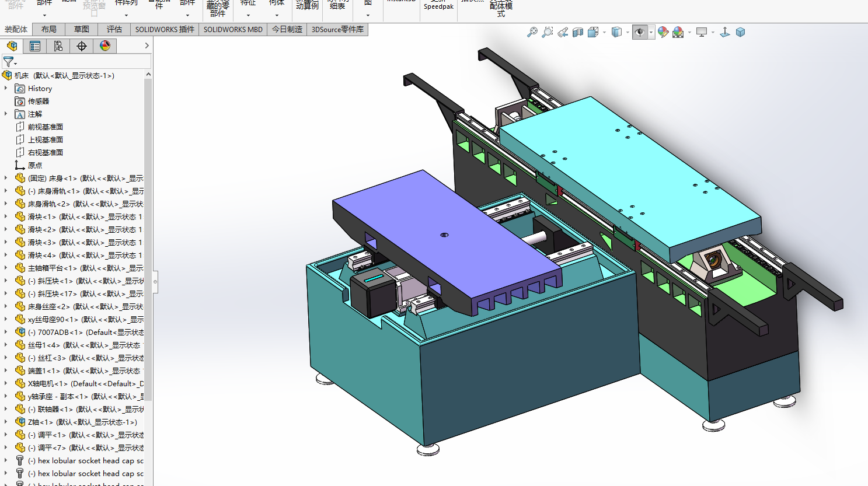Click the panel collapse handle beside the tree
868x486 pixels.
[155, 282]
